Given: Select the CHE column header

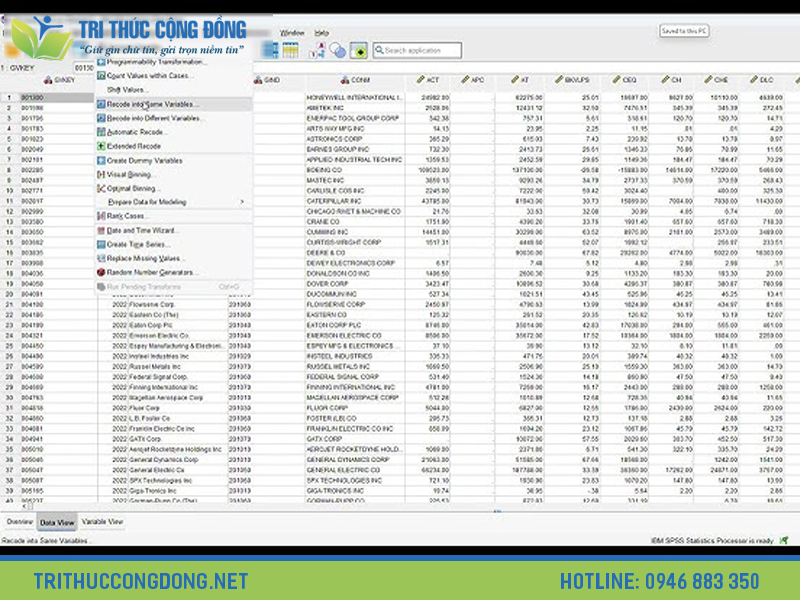Looking at the screenshot, I should tap(716, 80).
